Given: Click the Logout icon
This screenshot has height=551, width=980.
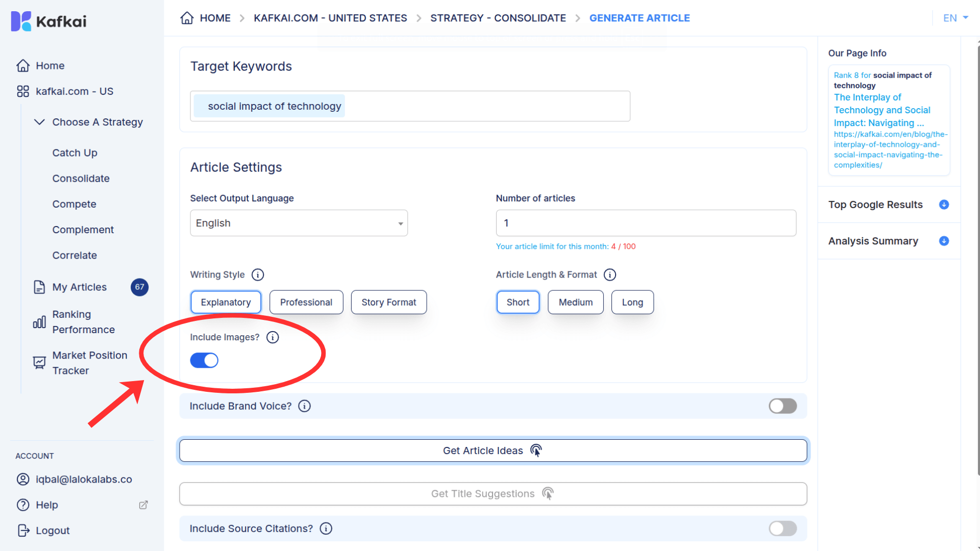Looking at the screenshot, I should (x=23, y=531).
